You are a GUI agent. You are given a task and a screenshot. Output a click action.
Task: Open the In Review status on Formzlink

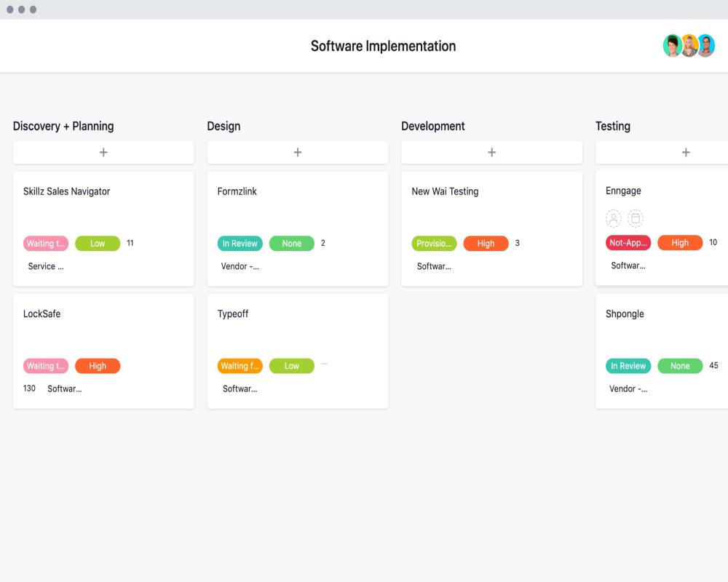tap(240, 243)
